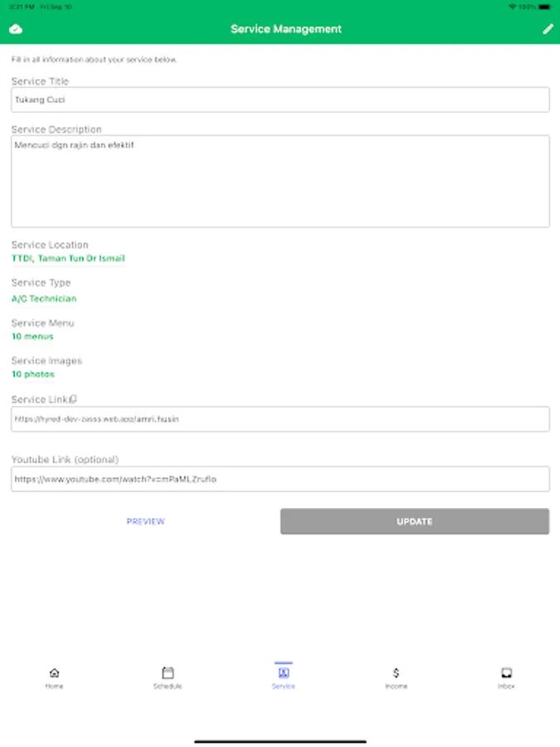The image size is (560, 747).
Task: Open Service Location TTDI selector
Action: click(68, 258)
